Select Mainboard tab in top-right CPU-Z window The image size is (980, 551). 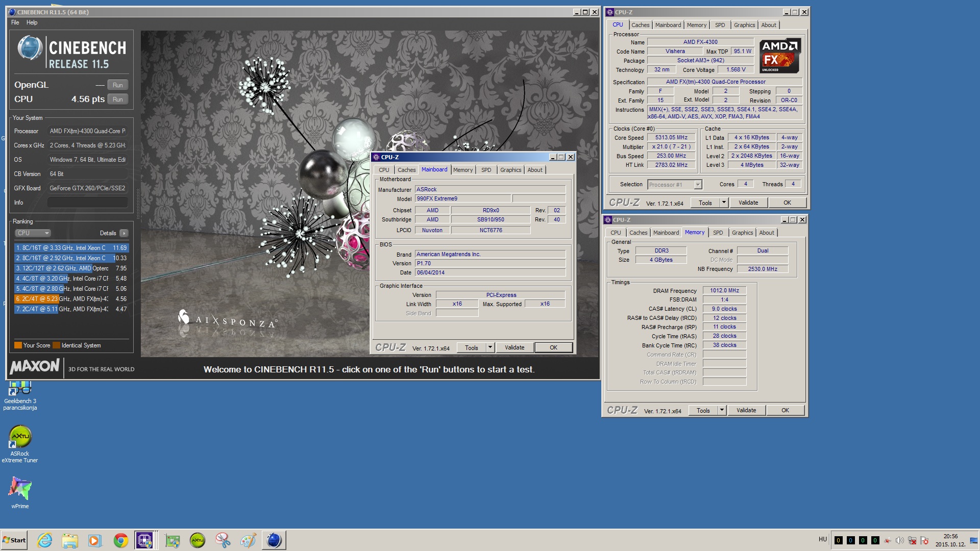(668, 25)
